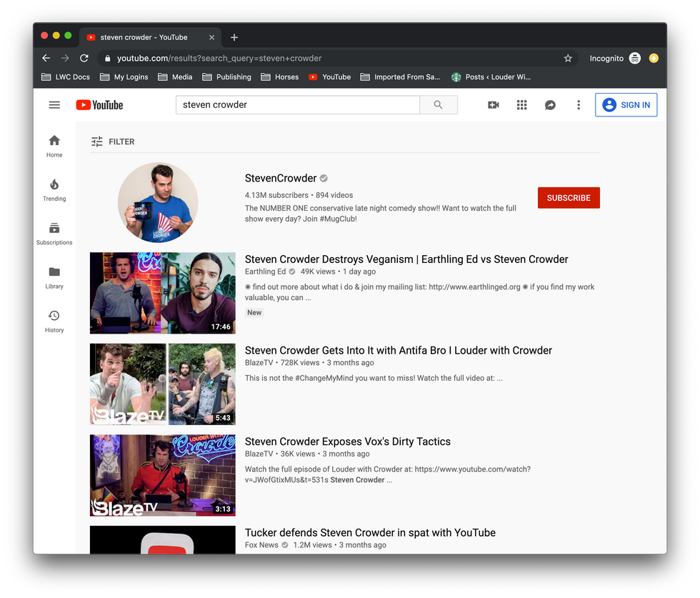The width and height of the screenshot is (700, 598).
Task: Open a new browser tab with plus
Action: 234,38
